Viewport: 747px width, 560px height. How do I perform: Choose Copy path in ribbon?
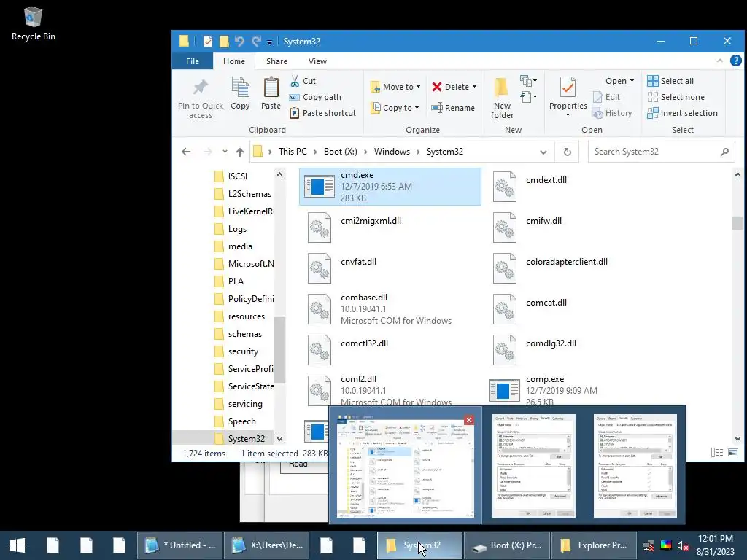tap(315, 97)
